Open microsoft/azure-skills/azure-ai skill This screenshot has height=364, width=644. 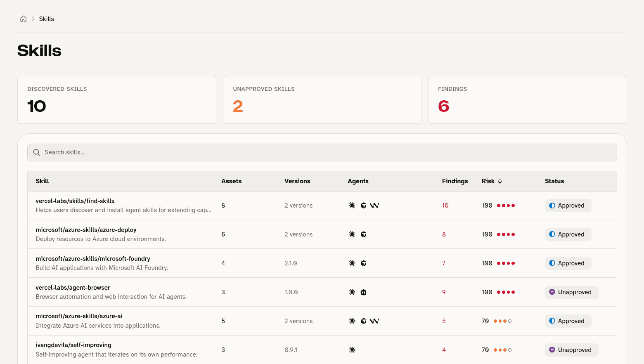coord(79,316)
